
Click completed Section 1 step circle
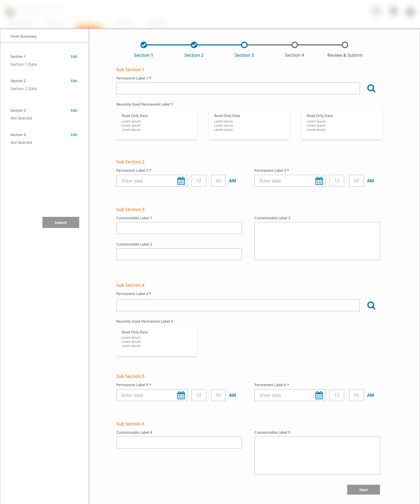[143, 45]
